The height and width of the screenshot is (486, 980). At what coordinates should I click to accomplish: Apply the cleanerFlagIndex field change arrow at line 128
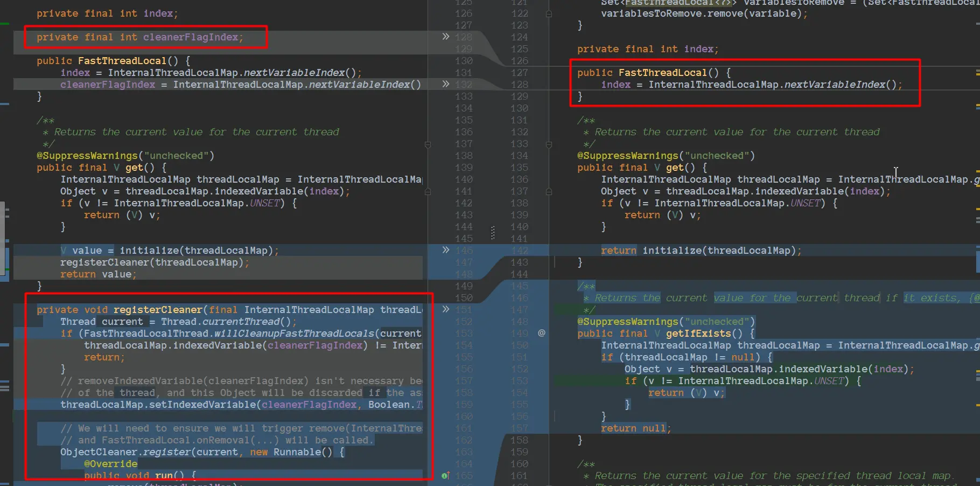445,37
